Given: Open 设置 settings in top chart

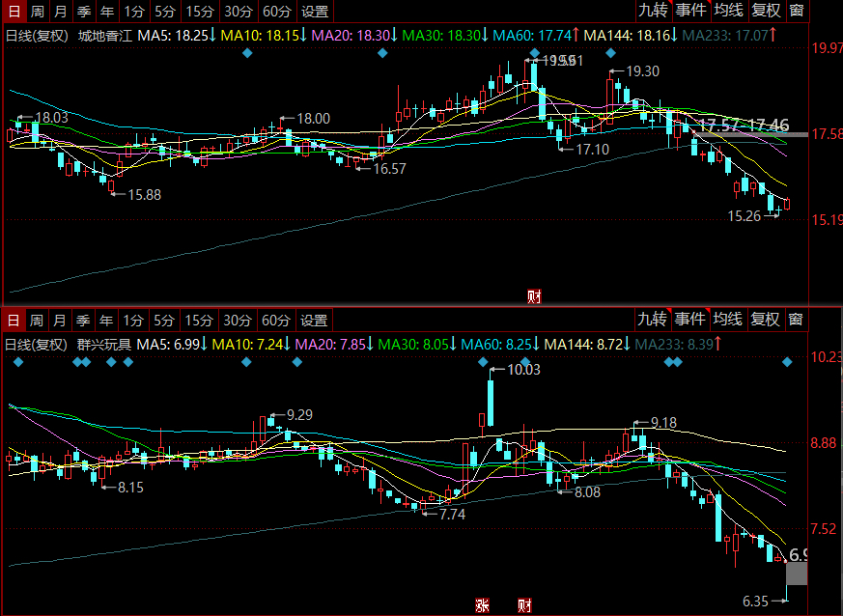Looking at the screenshot, I should 315,12.
